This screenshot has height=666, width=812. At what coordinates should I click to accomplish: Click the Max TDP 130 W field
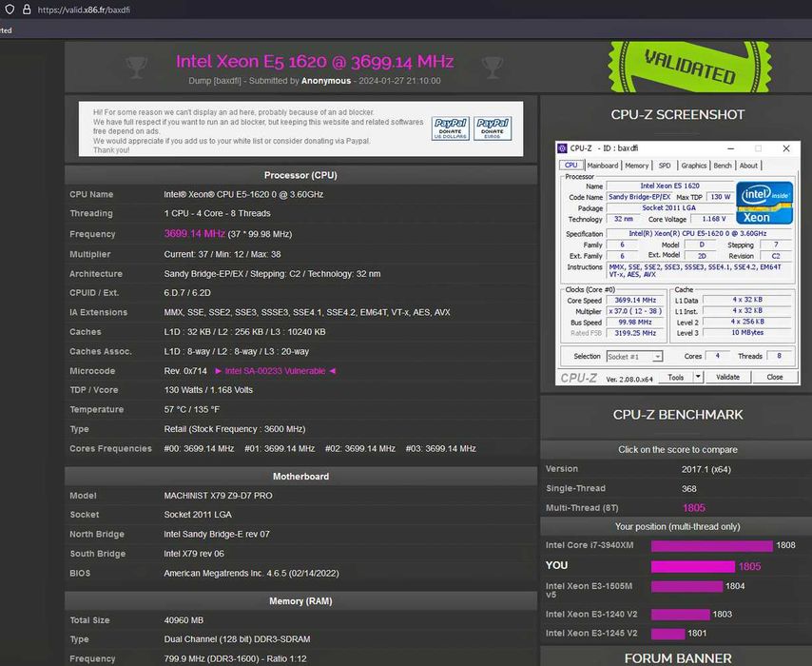[721, 197]
